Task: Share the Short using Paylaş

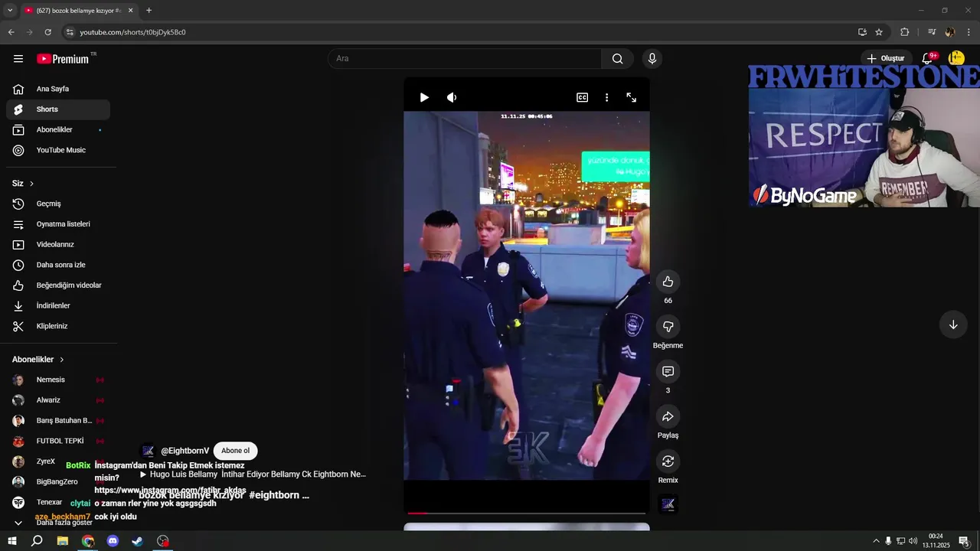Action: (x=668, y=416)
